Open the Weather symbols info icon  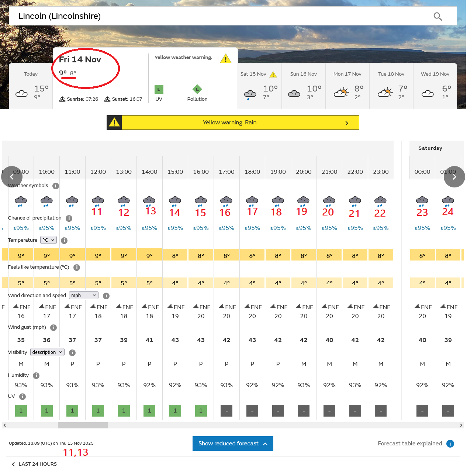click(x=56, y=186)
